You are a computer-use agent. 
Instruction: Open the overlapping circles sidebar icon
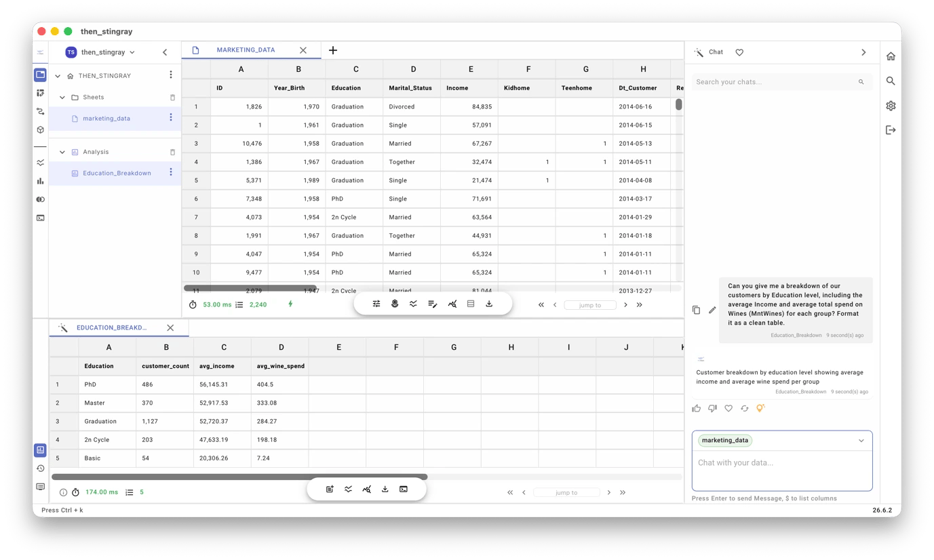pos(40,199)
